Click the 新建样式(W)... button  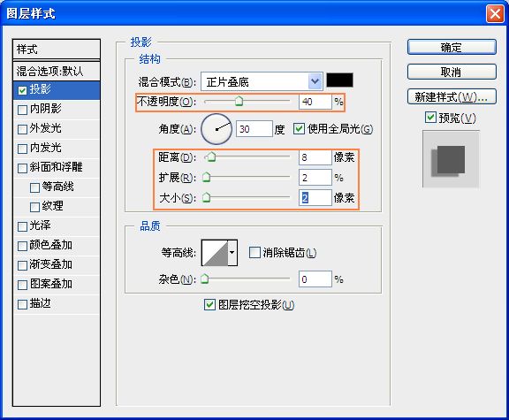click(x=452, y=96)
